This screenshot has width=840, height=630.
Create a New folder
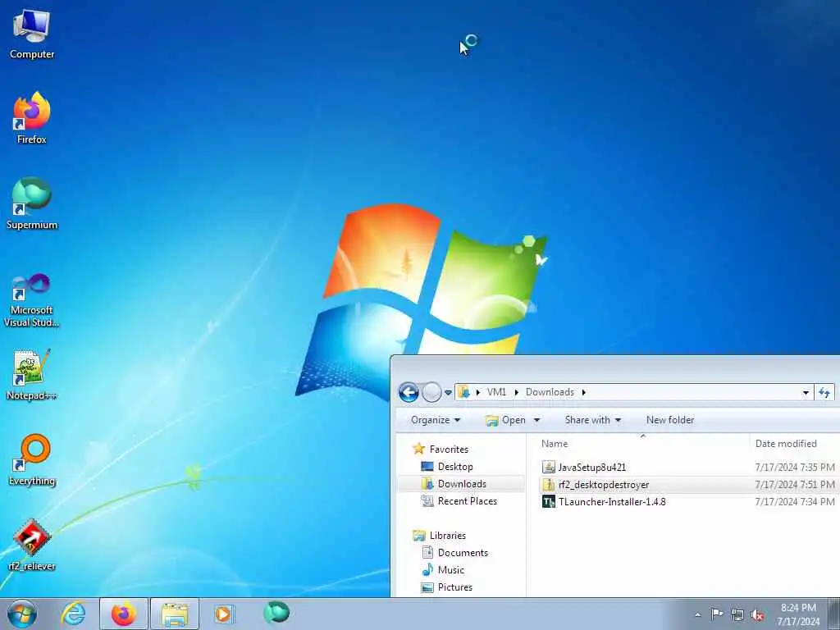point(670,420)
